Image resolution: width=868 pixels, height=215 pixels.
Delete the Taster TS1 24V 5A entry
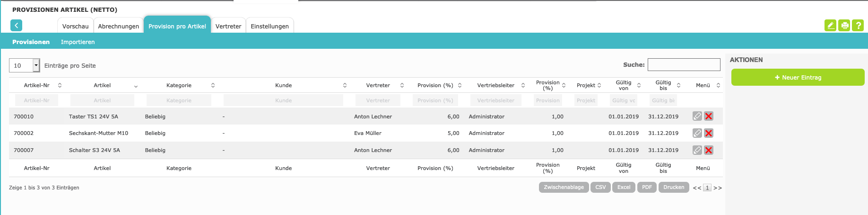708,116
